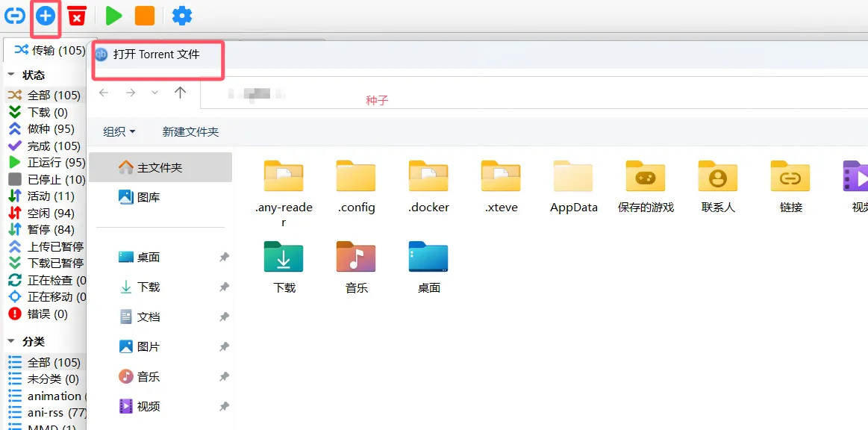Open recent locations dropdown chevron

(154, 93)
